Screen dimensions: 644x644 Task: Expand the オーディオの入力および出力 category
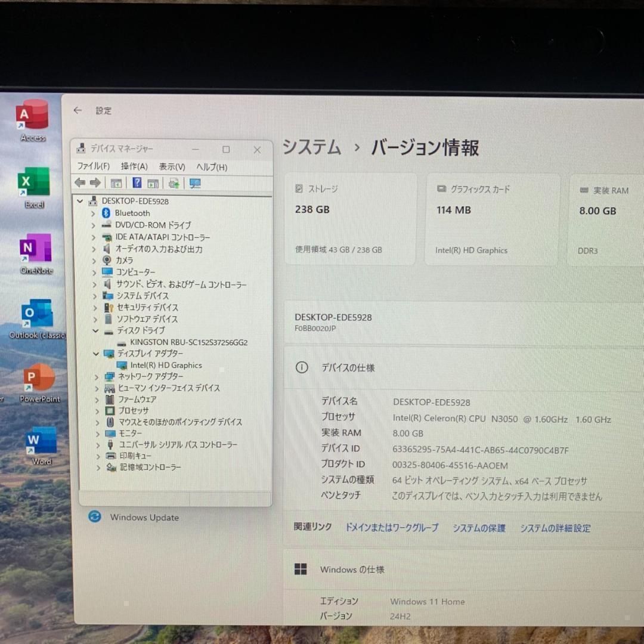pyautogui.click(x=94, y=249)
